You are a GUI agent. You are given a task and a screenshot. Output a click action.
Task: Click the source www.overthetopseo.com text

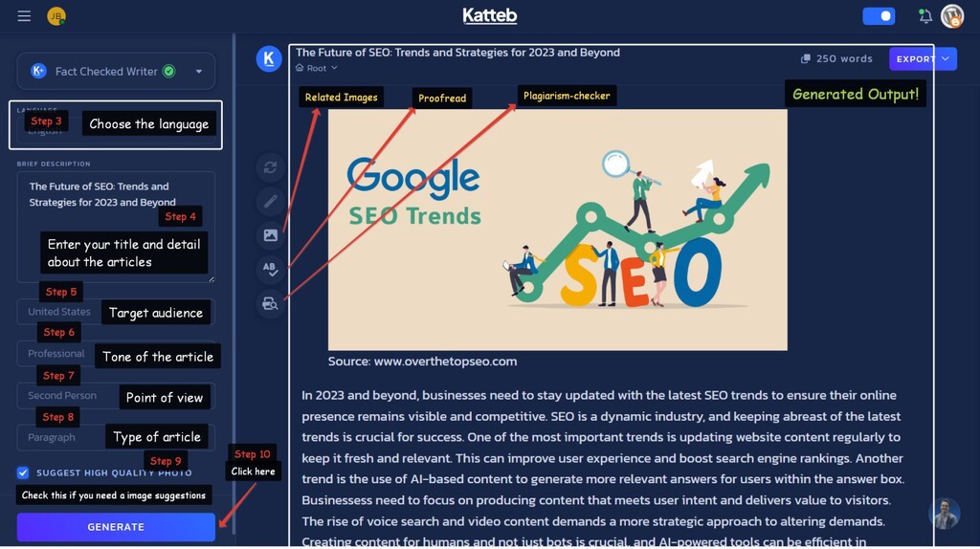(x=422, y=361)
